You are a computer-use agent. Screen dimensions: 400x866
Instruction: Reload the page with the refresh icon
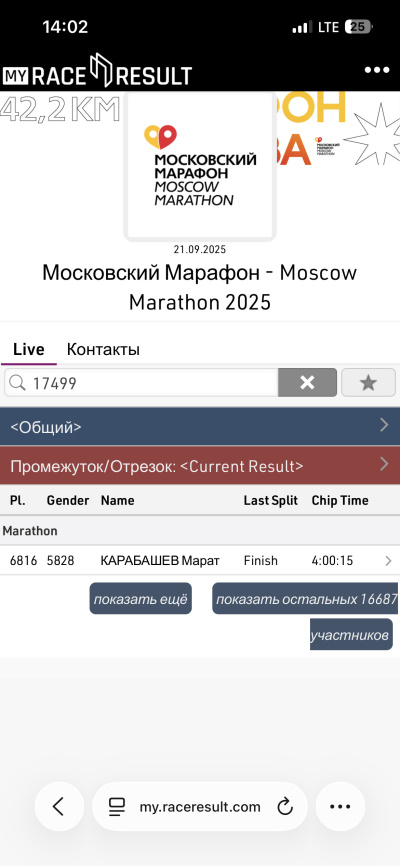(285, 807)
